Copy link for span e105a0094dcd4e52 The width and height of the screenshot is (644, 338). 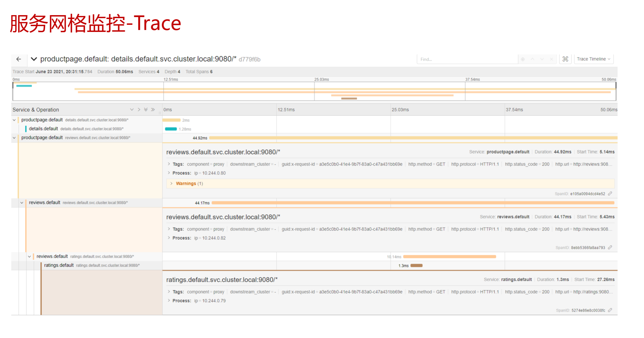coord(610,194)
